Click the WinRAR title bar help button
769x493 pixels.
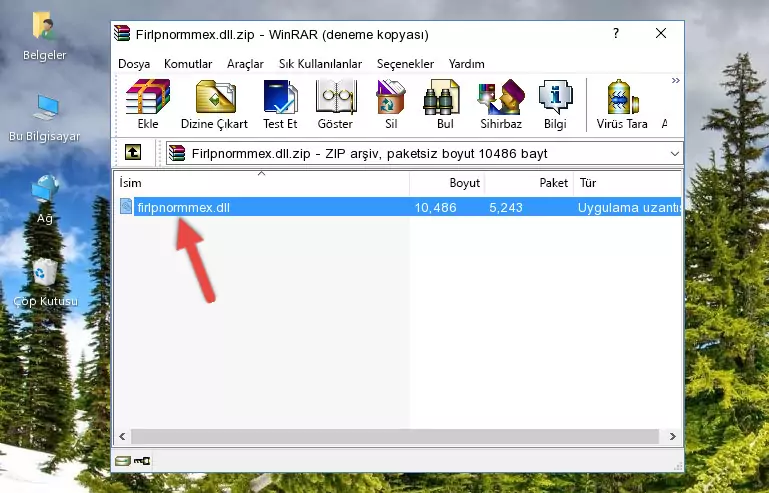pos(615,33)
